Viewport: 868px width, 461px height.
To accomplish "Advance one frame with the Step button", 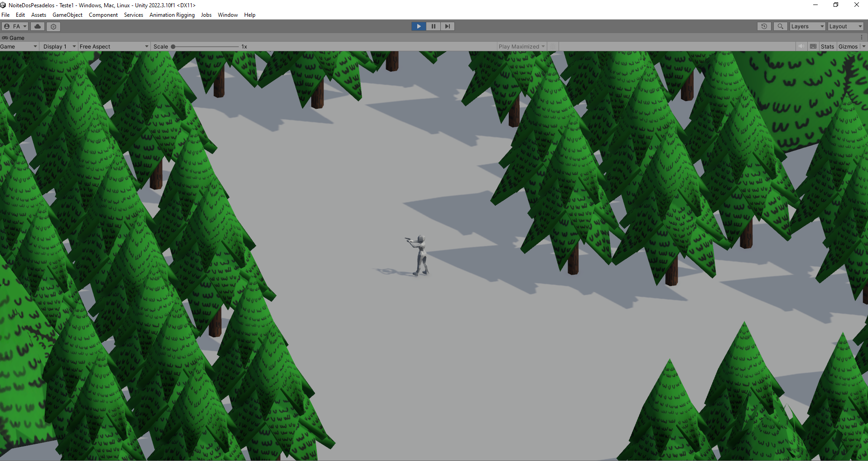I will [x=448, y=26].
